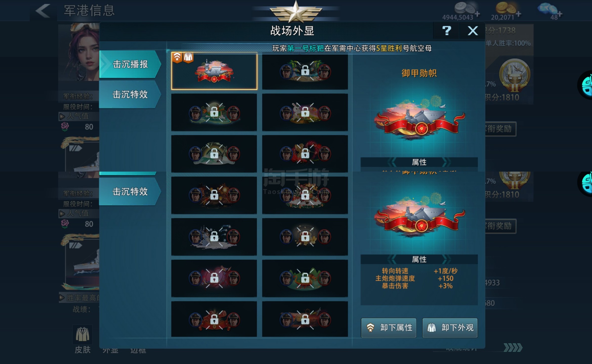Select the locked rabbit themed banner

305,112
